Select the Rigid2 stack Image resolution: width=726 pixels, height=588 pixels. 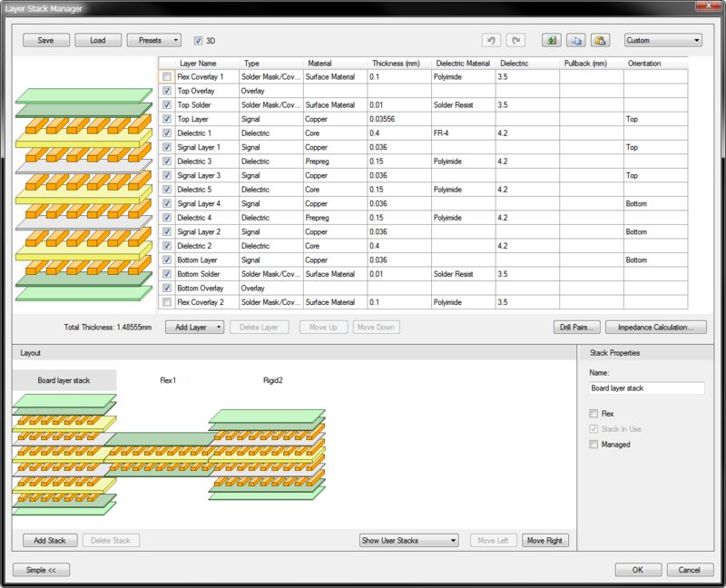point(273,380)
